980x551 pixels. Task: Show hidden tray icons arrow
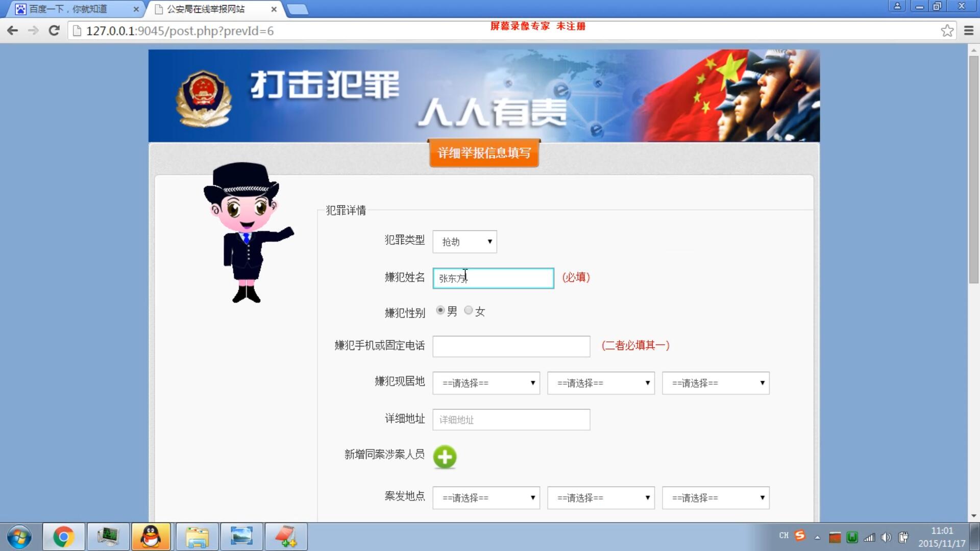pyautogui.click(x=817, y=537)
